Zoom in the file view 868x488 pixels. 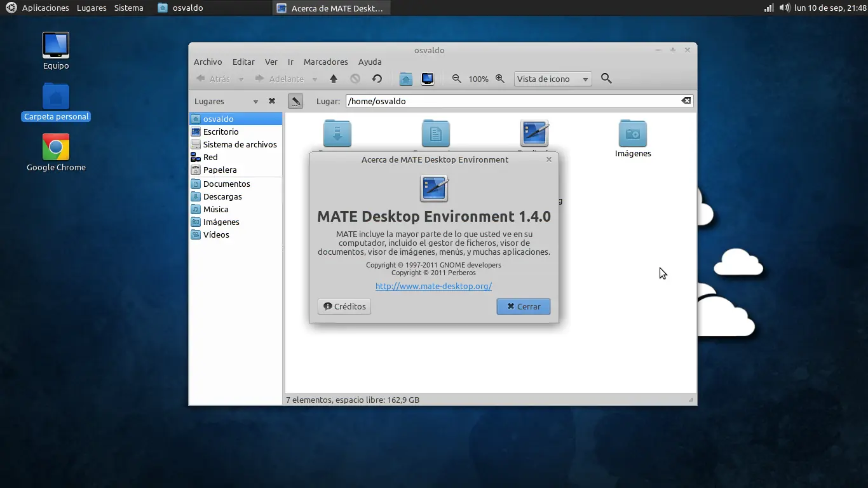coord(500,79)
